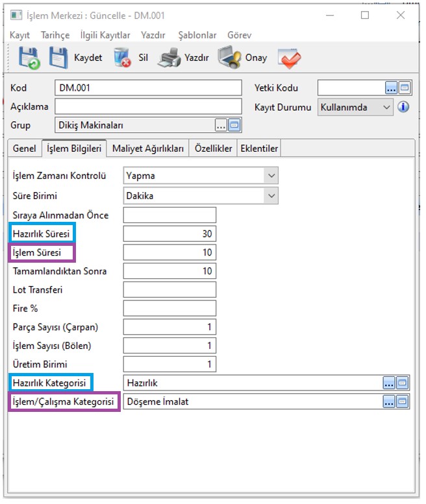Expand the Kayıt Durumu dropdown
The image size is (426, 504).
tap(386, 107)
